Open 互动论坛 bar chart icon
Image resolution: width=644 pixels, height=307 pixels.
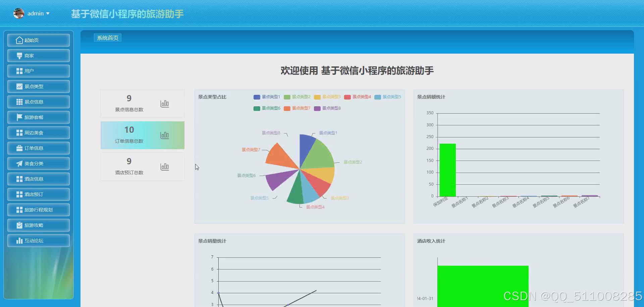[x=19, y=241]
